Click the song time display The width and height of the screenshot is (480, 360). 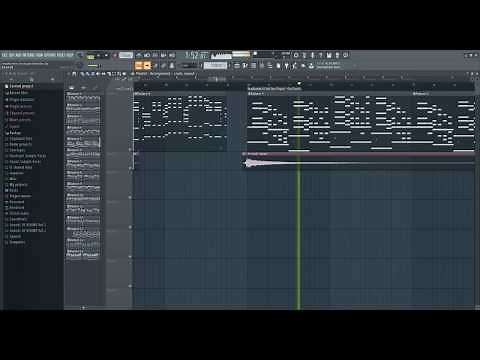(197, 55)
